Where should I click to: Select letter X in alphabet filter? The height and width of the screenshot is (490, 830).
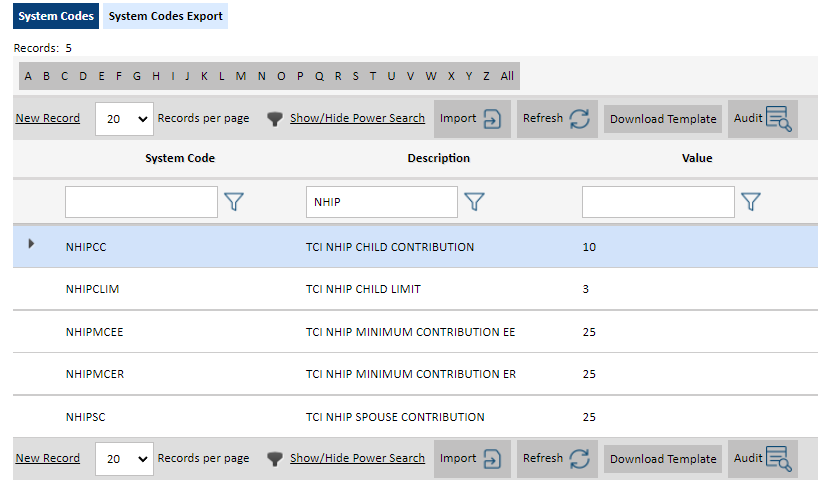point(451,76)
